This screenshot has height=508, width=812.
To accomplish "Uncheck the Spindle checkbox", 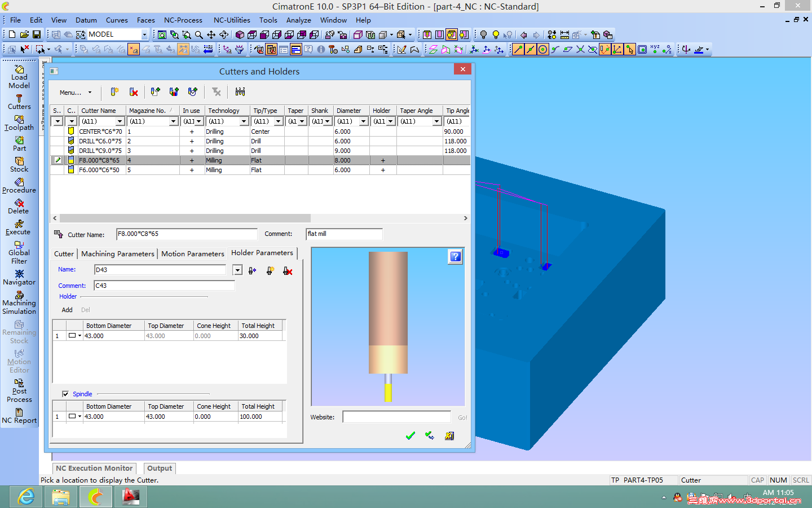I will pyautogui.click(x=65, y=394).
